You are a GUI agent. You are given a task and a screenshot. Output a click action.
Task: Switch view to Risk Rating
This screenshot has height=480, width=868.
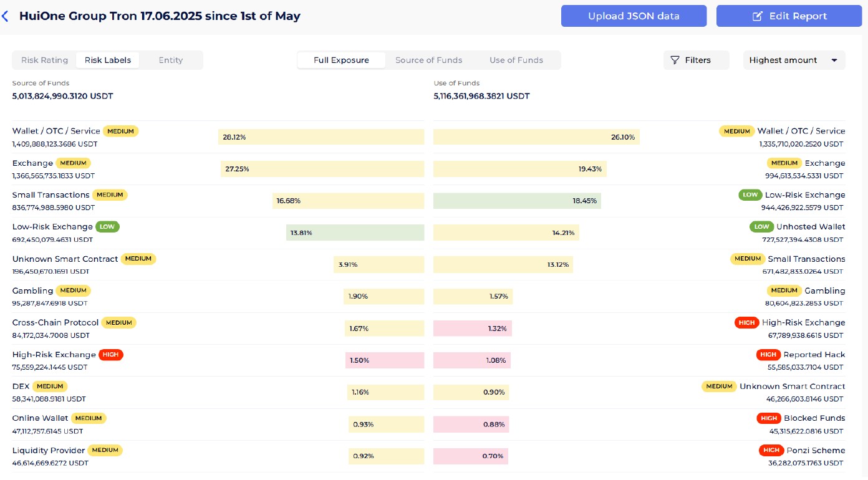(44, 60)
